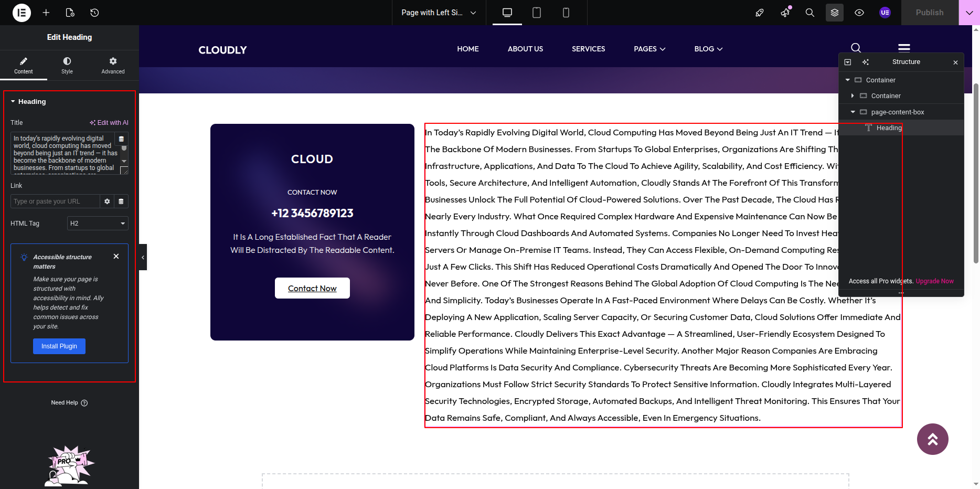Switch to the Advanced tab
Image resolution: width=980 pixels, height=489 pixels.
coord(113,65)
